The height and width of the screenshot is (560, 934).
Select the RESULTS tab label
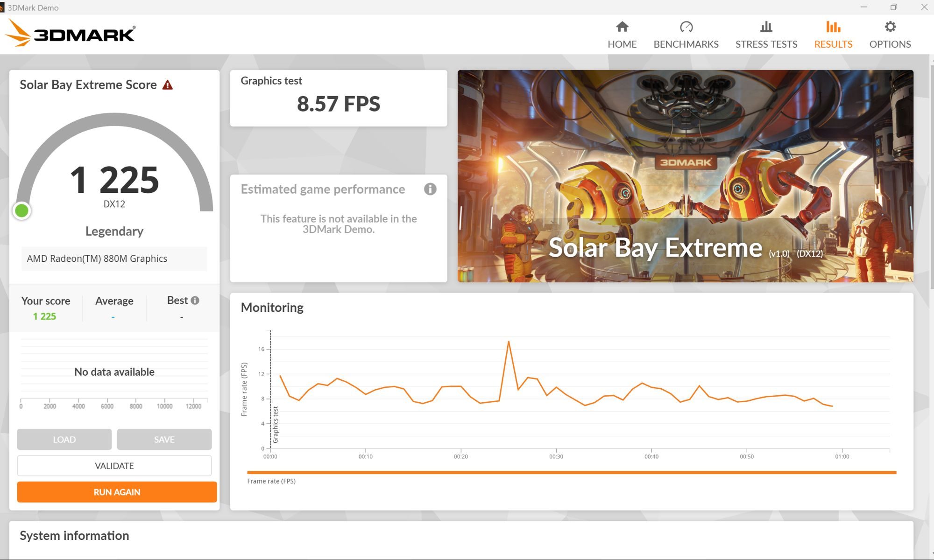[x=833, y=44]
